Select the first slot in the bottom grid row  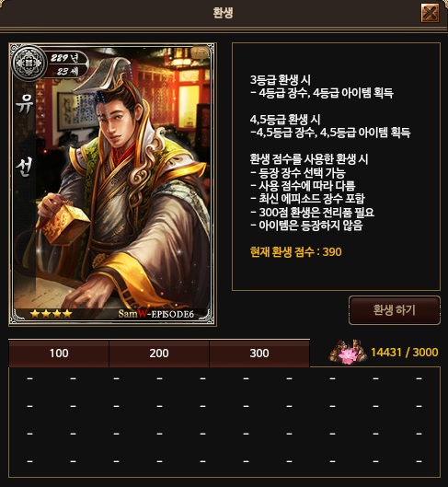[x=30, y=461]
